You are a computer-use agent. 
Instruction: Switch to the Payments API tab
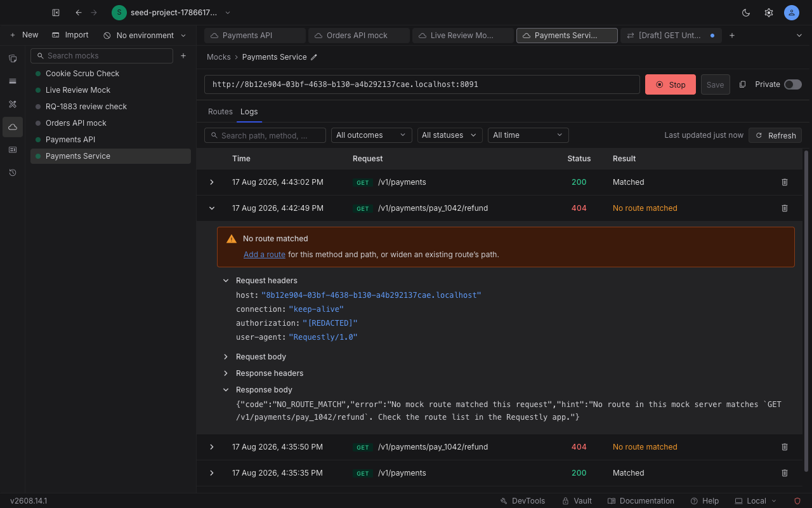[x=255, y=36]
